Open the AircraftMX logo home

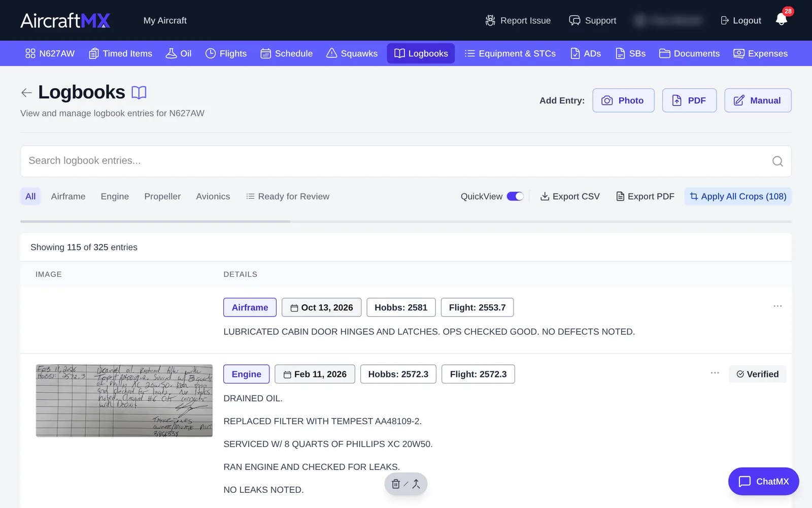(x=65, y=20)
